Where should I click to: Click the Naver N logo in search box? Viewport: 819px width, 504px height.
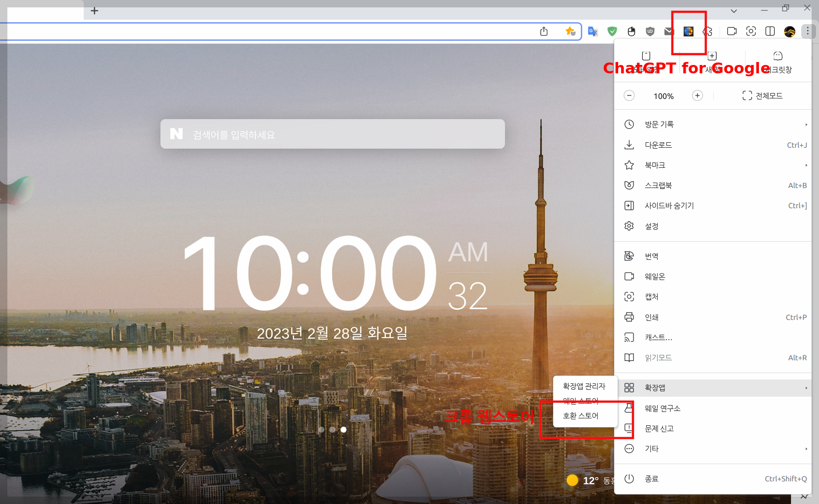click(176, 134)
